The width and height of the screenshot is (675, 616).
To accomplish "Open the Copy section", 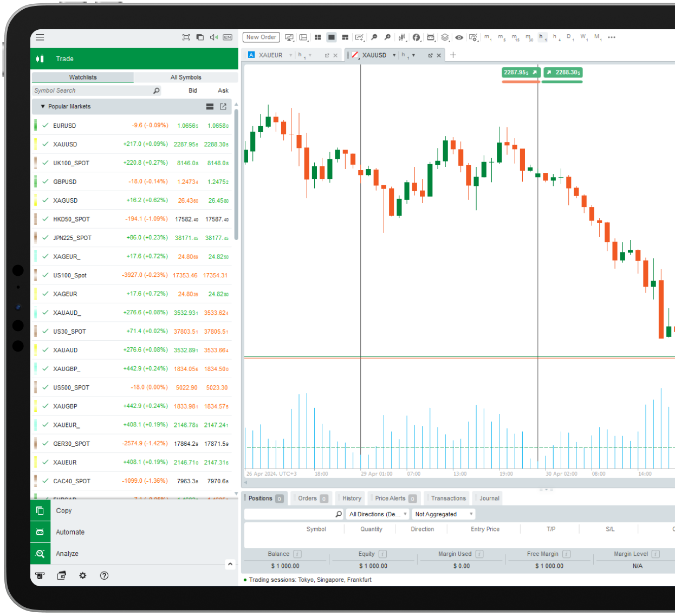I will pos(134,510).
